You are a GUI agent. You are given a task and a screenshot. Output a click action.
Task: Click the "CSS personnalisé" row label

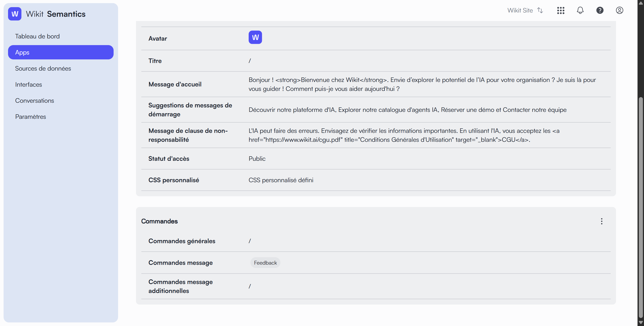[x=174, y=180]
